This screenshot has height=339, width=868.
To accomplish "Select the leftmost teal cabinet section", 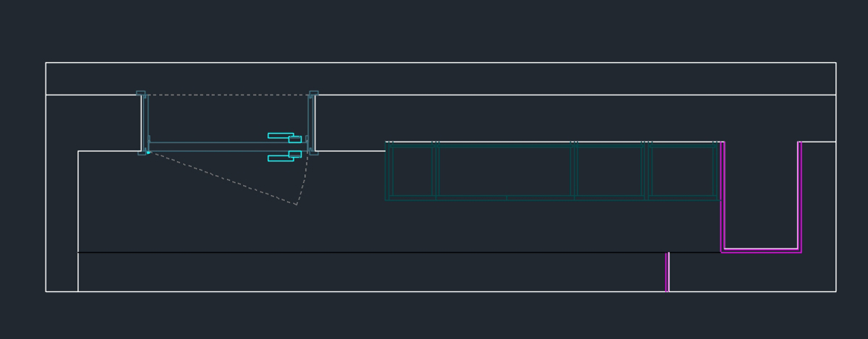I will [x=412, y=171].
